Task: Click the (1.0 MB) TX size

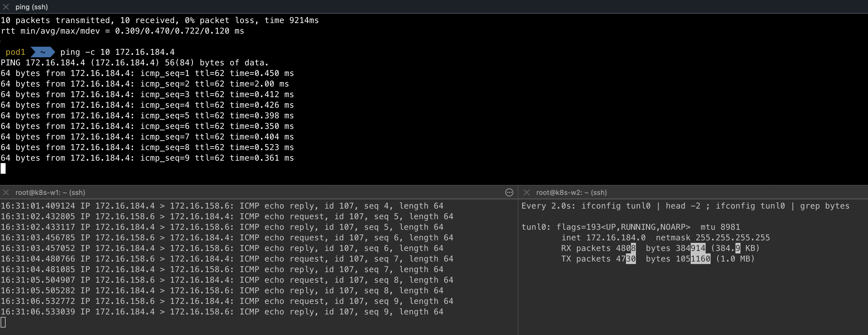Action: tap(735, 259)
